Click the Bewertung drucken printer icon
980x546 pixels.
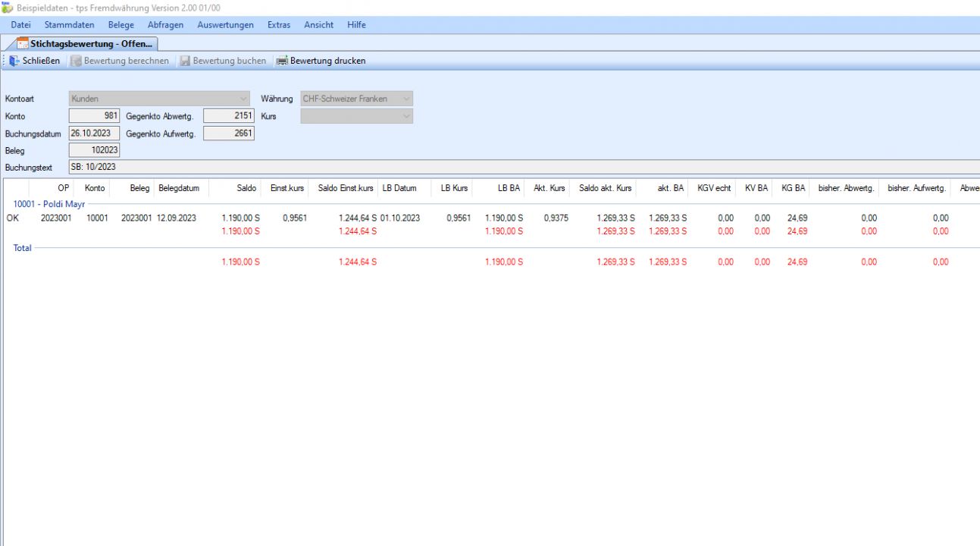282,61
